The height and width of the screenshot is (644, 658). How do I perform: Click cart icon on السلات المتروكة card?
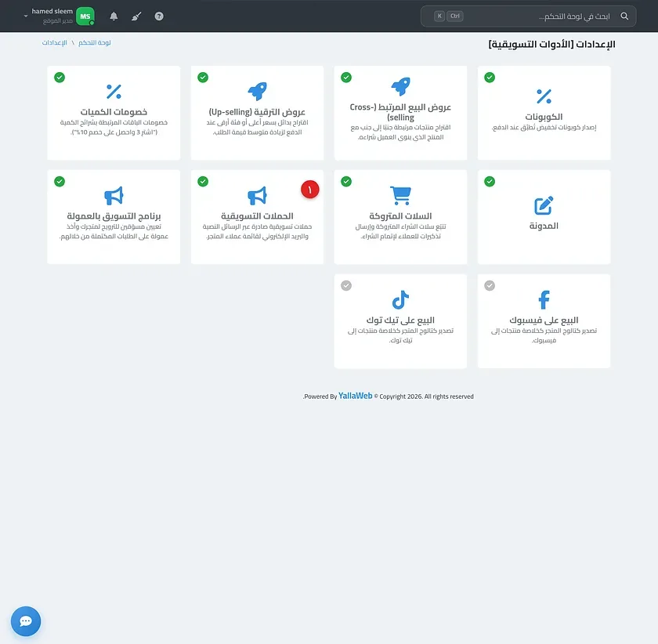pyautogui.click(x=401, y=196)
